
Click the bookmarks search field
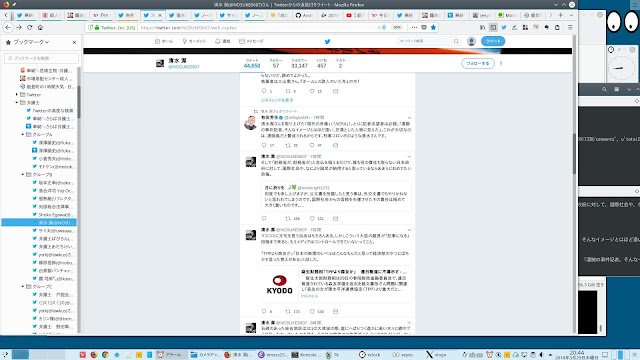click(x=41, y=58)
